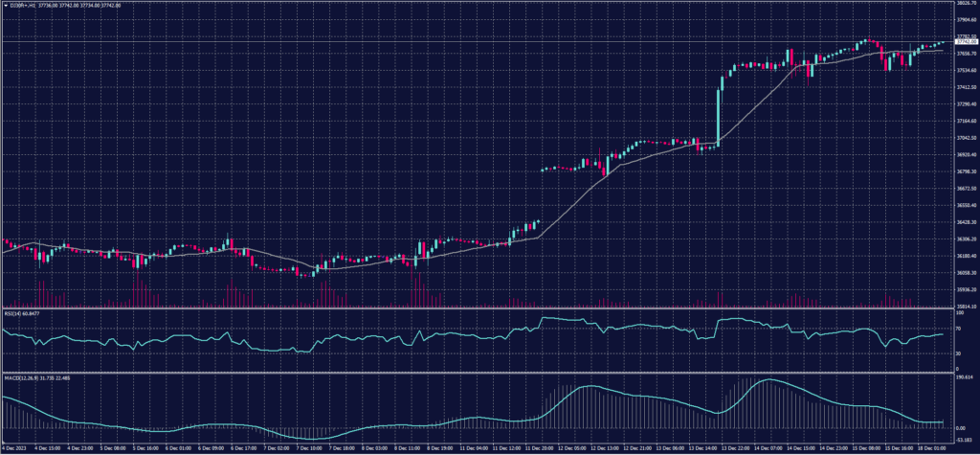
Task: Click the 18 Dec 01:00 time axis label
Action: [x=935, y=447]
